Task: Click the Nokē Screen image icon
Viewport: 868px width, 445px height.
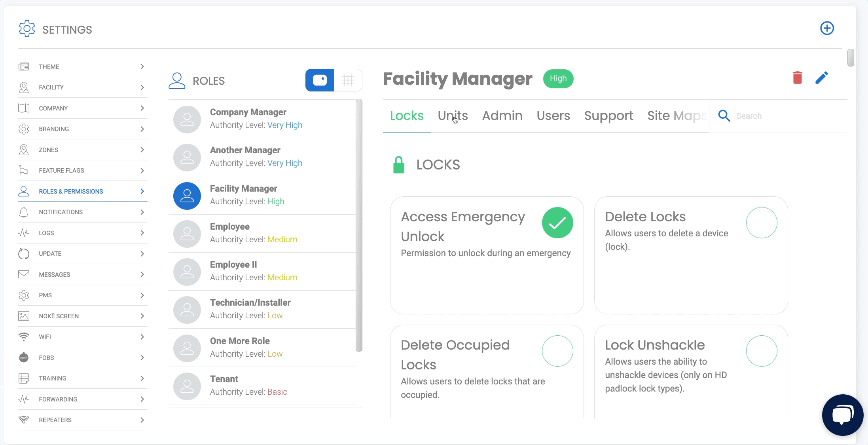Action: [x=24, y=316]
